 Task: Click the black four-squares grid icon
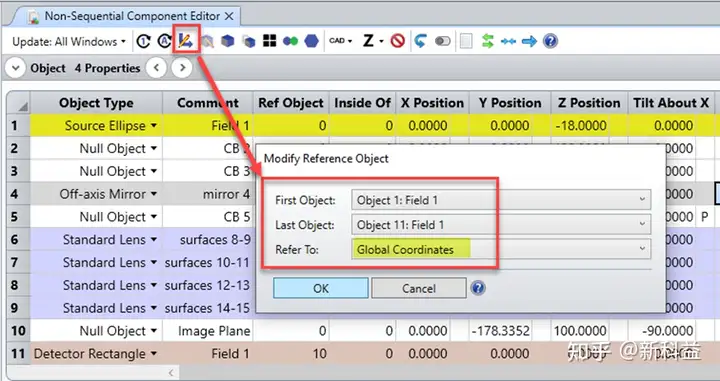[x=270, y=41]
